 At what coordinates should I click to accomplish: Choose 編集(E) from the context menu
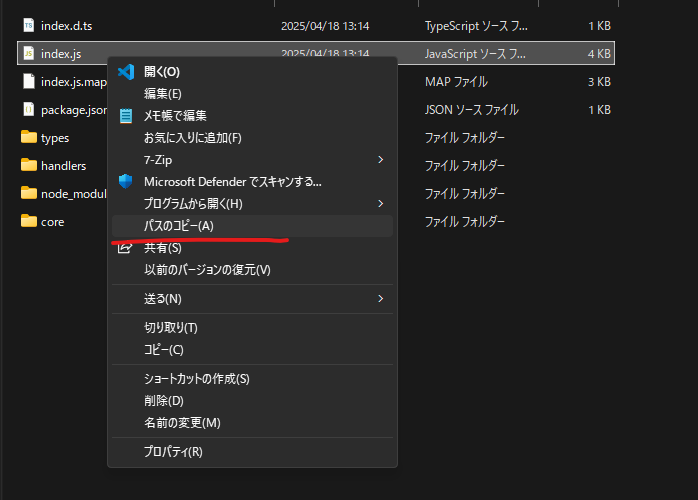252,93
